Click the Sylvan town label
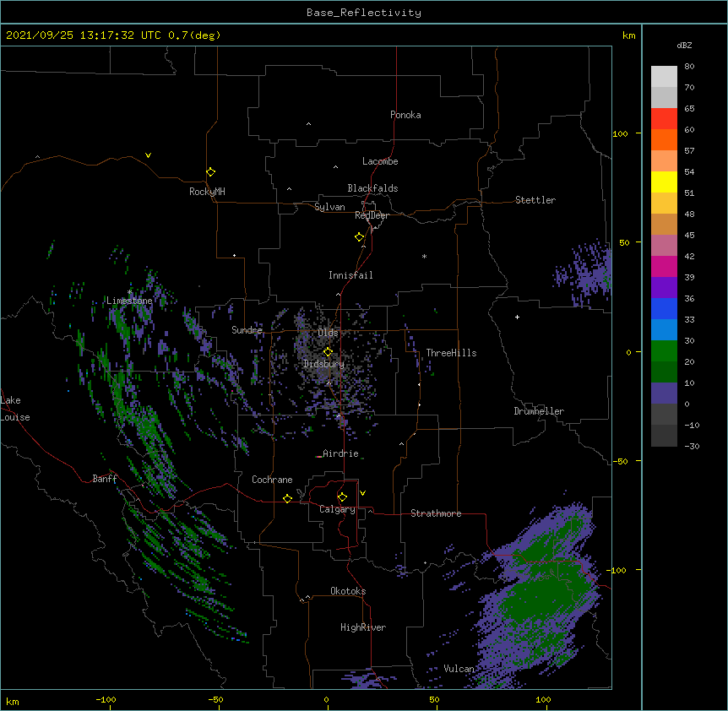Viewport: 728px width, 711px height. pyautogui.click(x=329, y=207)
